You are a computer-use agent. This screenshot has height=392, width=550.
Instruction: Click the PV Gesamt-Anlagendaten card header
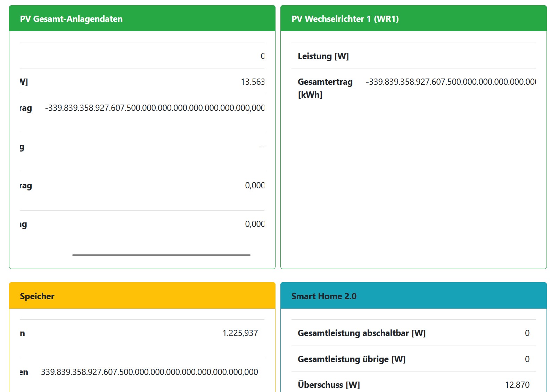point(71,19)
